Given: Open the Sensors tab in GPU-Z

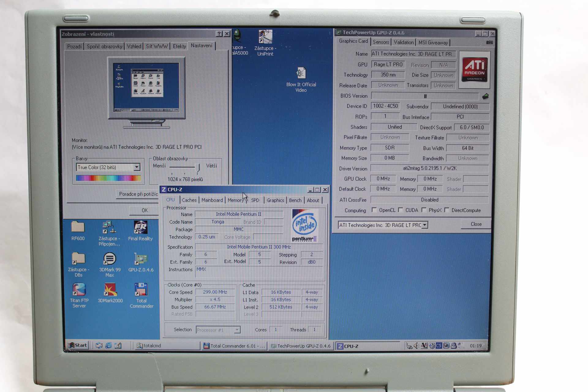Looking at the screenshot, I should coord(381,42).
